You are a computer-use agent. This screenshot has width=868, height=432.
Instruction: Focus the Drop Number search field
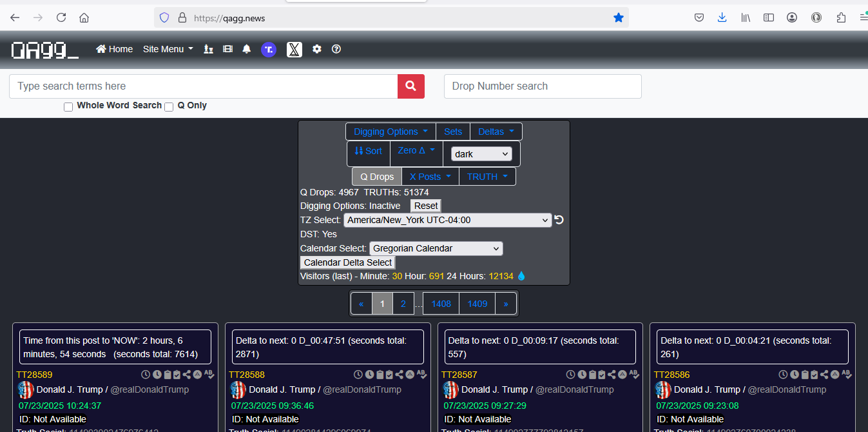pos(543,86)
